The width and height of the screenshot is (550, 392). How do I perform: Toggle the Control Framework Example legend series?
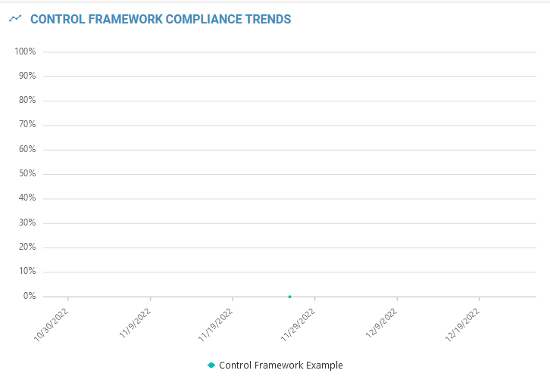pos(280,366)
